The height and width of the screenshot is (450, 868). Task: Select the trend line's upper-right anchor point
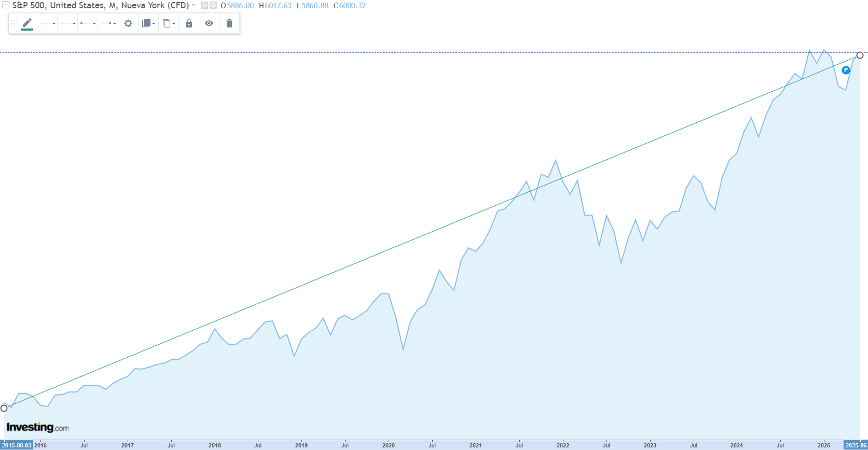click(x=860, y=55)
